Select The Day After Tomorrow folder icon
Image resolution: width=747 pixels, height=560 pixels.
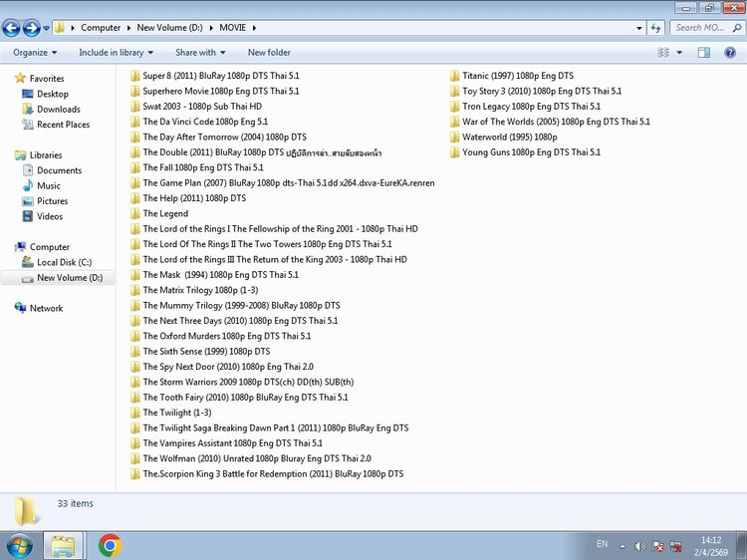click(x=134, y=137)
